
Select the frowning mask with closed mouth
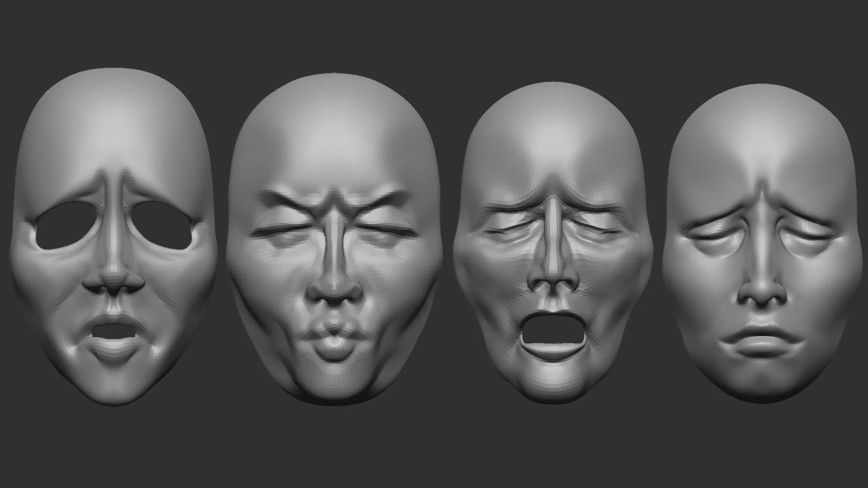coord(762,243)
